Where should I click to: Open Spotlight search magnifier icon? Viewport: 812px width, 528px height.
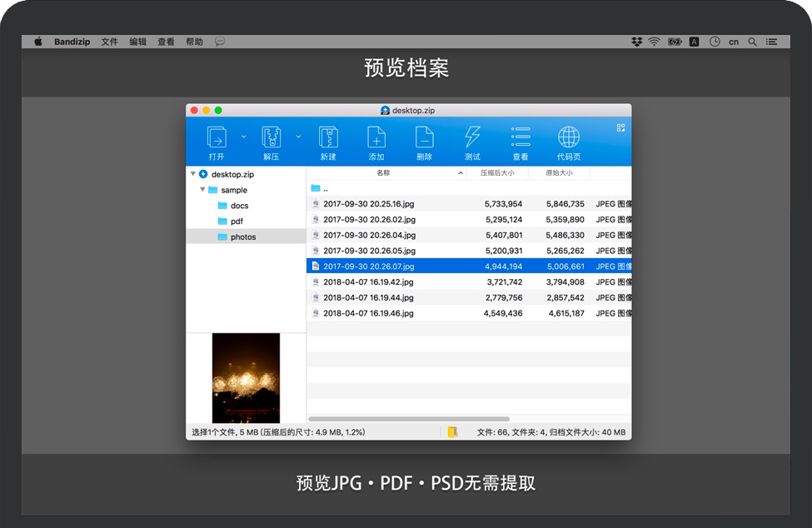click(752, 42)
